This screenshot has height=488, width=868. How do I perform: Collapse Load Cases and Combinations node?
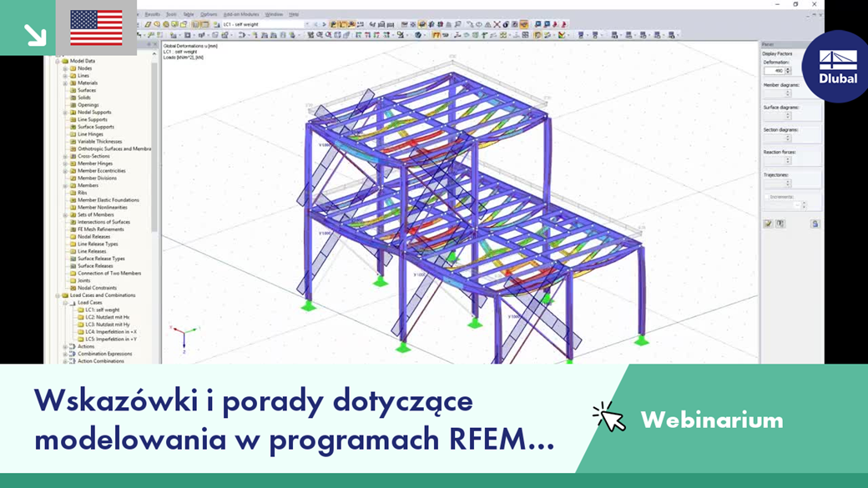58,295
